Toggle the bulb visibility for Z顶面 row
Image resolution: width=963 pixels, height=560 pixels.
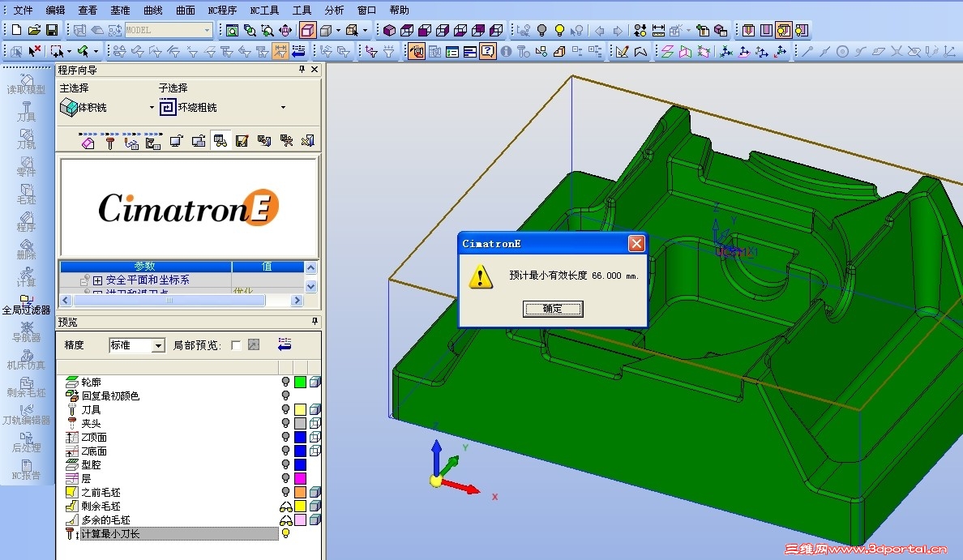point(285,437)
